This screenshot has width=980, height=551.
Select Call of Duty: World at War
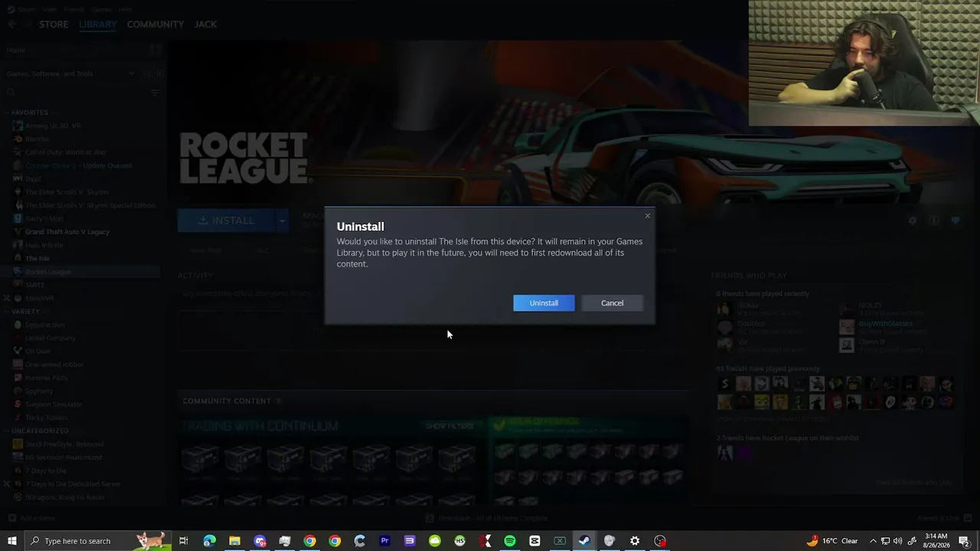[x=65, y=152]
